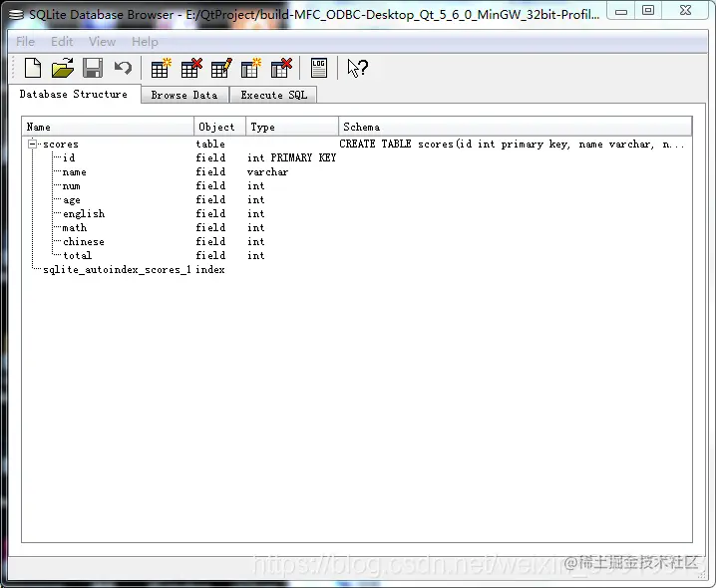Click the Save changes floppy icon

(x=93, y=68)
